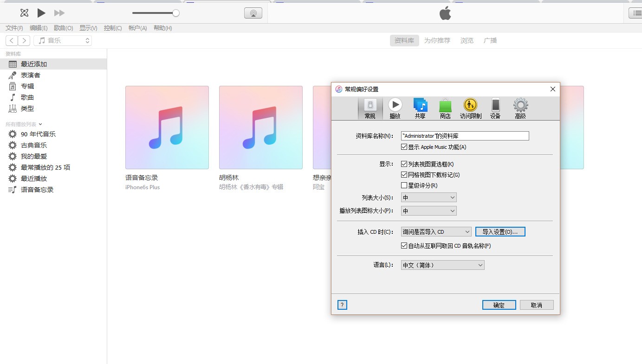
Task: Click the iPhone6s Plus artist label
Action: (143, 187)
